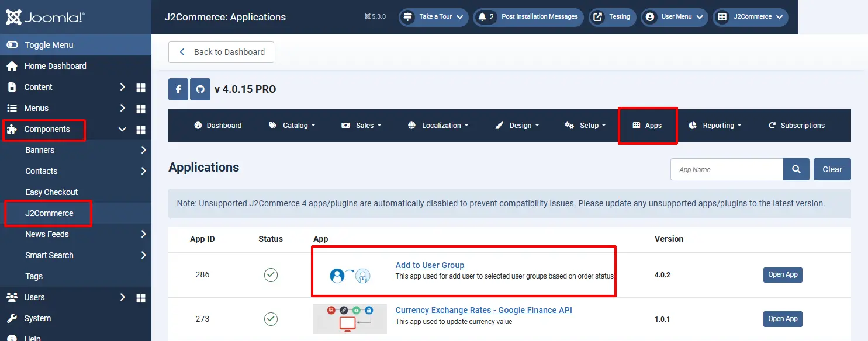Expand Smart Search submenu arrow
The width and height of the screenshot is (868, 341).
pyautogui.click(x=143, y=255)
